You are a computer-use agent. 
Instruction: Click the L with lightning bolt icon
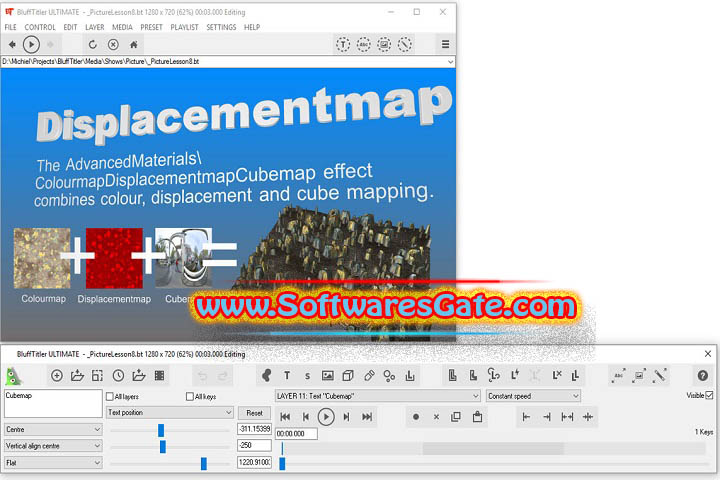(x=515, y=375)
